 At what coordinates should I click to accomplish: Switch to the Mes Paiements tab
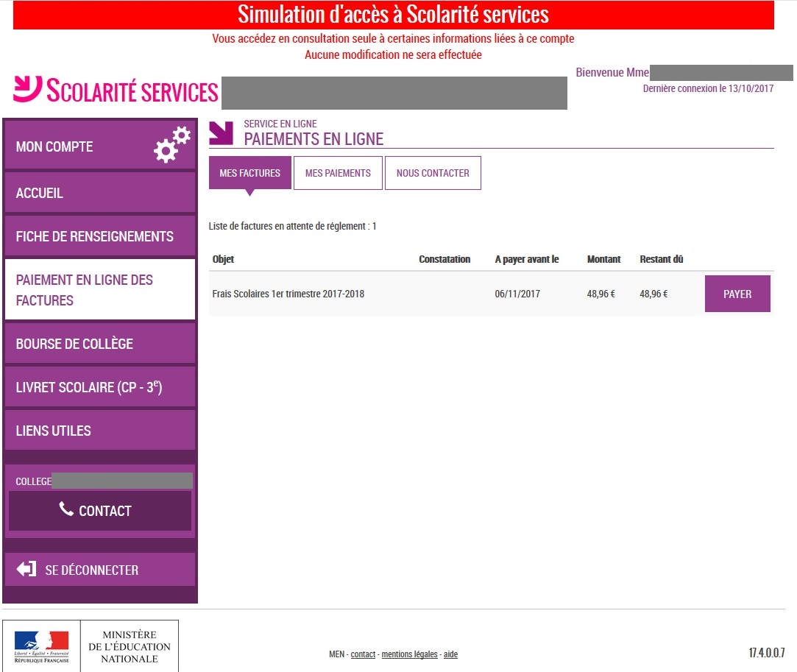pyautogui.click(x=338, y=173)
